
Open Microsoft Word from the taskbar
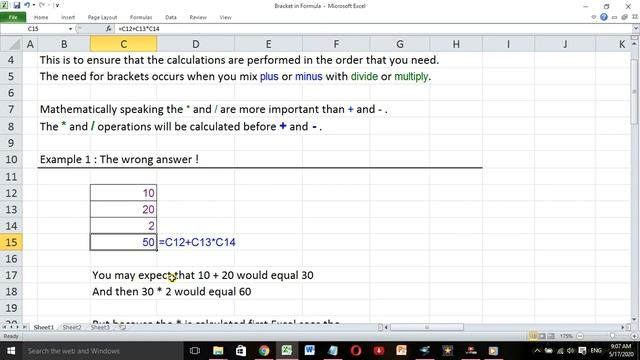coord(310,351)
